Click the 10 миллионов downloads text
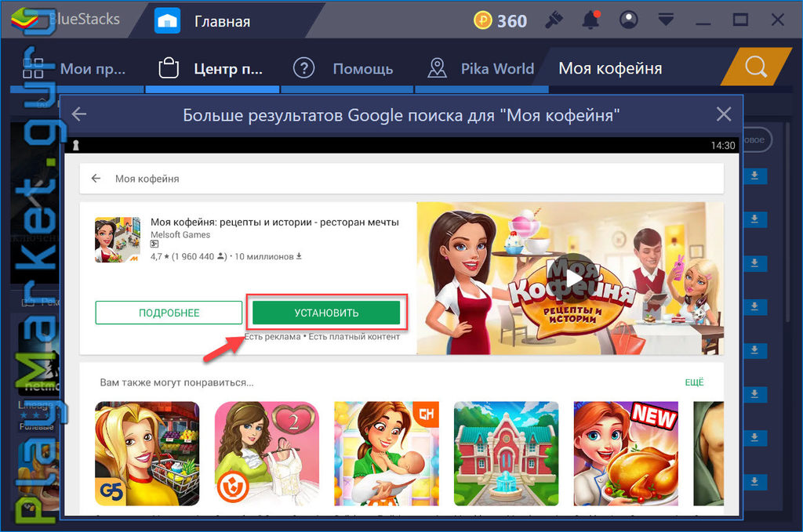Viewport: 803px width, 532px height. click(268, 256)
